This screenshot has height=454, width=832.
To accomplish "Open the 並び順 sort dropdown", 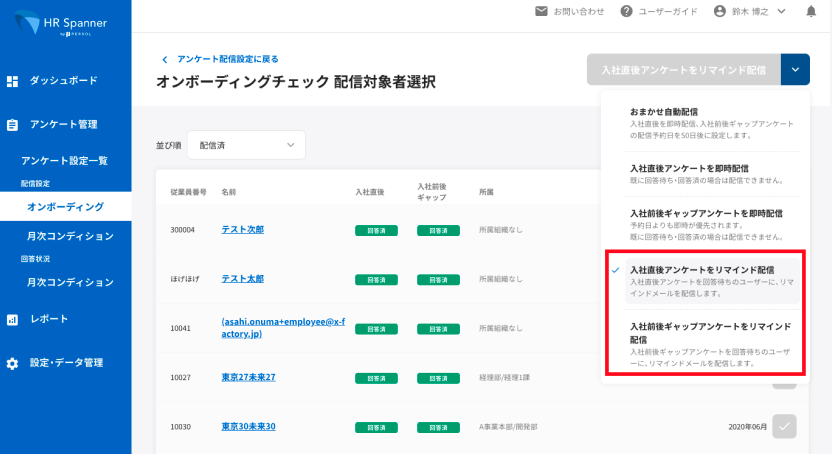I will (246, 145).
